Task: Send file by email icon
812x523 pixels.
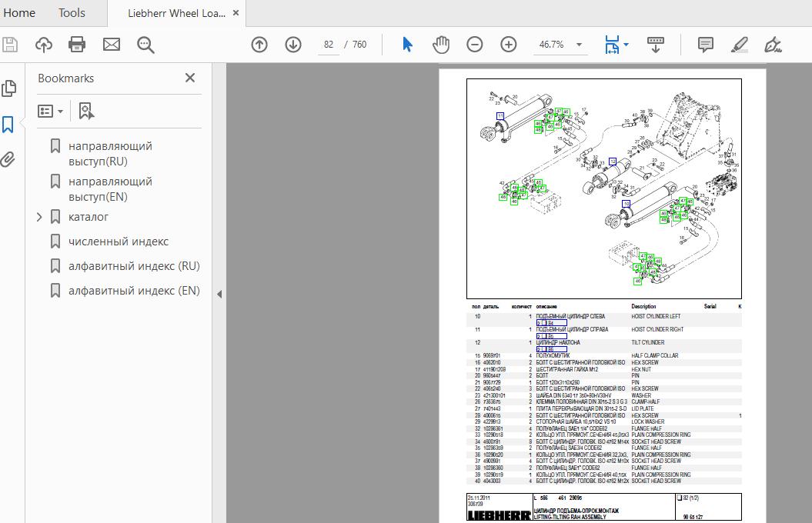Action: [112, 45]
